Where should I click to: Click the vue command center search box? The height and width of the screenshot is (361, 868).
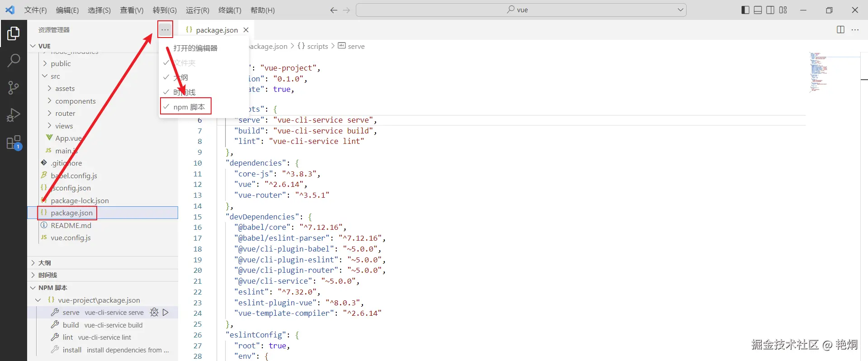pos(521,10)
